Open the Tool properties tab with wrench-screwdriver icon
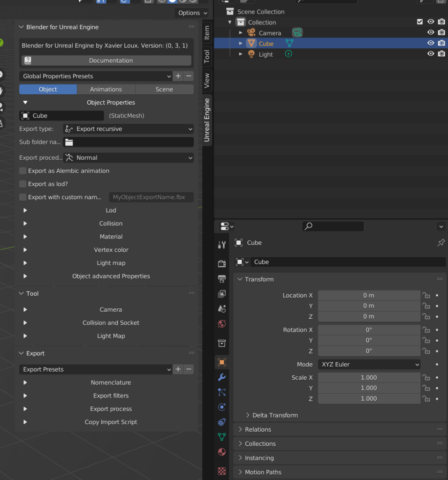Viewport: 448px width, 480px height. click(222, 245)
